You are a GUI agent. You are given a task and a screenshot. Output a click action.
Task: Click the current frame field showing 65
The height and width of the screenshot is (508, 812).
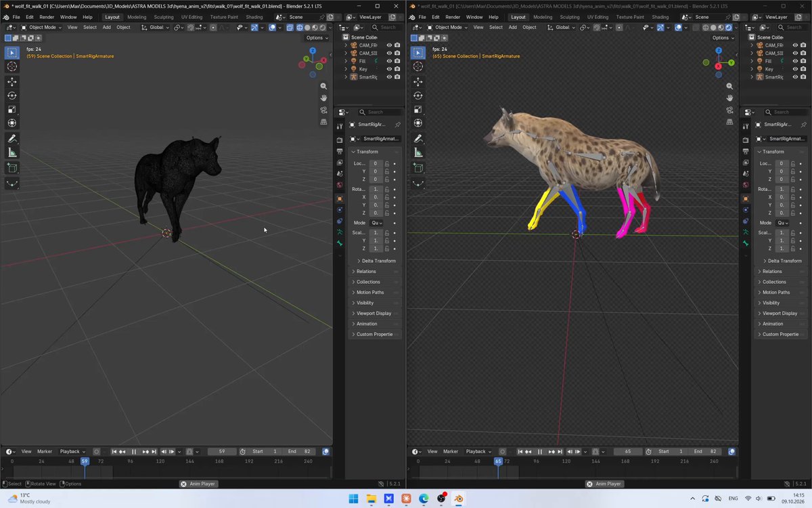[627, 452]
